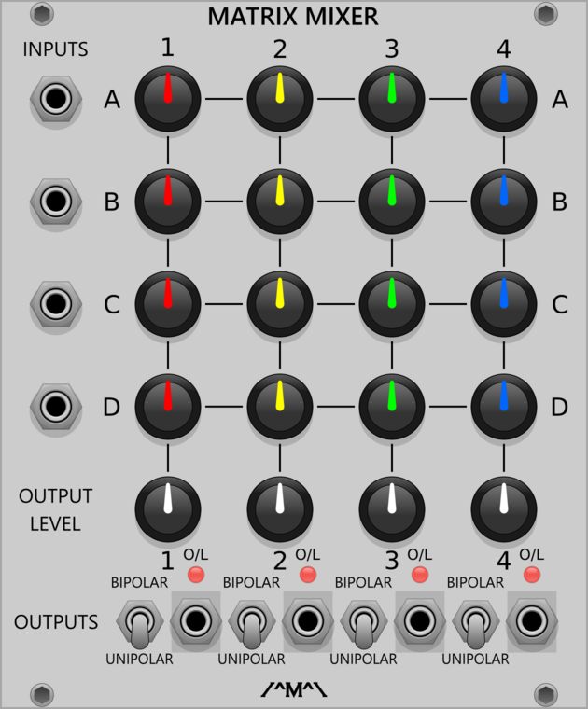Click the green B3 knob
This screenshot has width=588, height=709.
click(392, 202)
